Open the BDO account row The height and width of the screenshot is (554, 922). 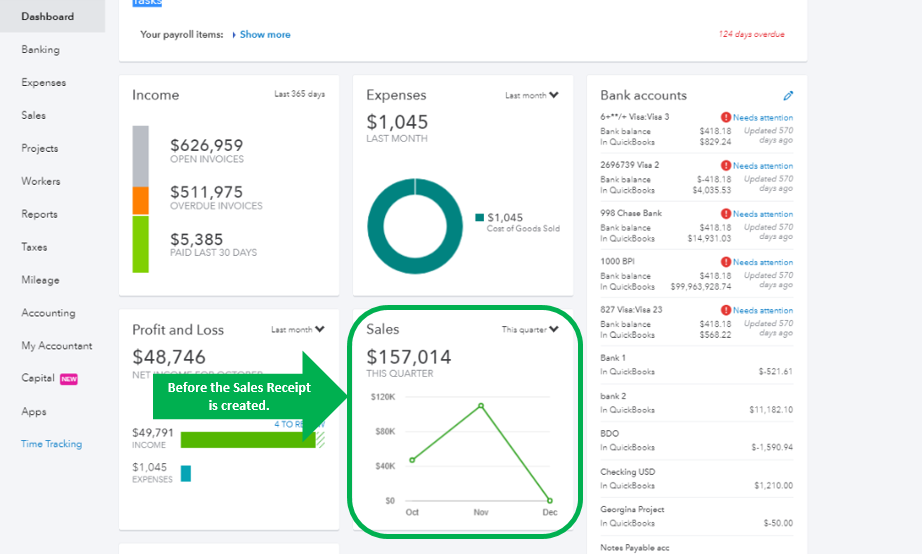click(x=696, y=440)
